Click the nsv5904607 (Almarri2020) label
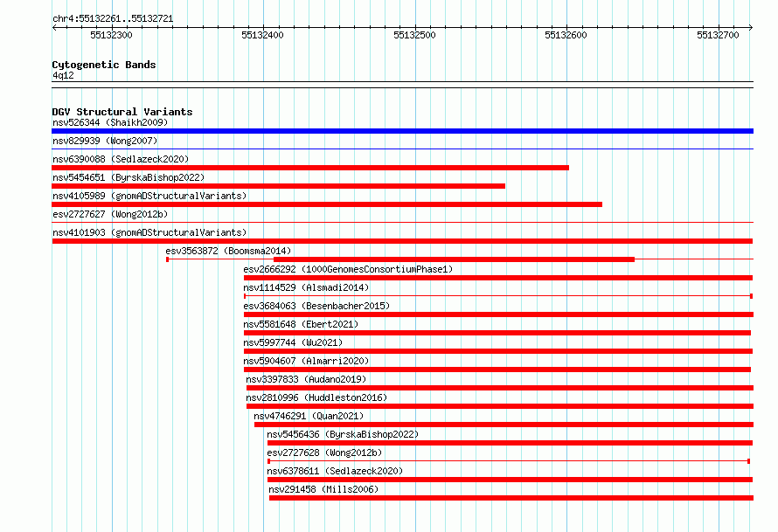This screenshot has width=778, height=532. coord(306,361)
